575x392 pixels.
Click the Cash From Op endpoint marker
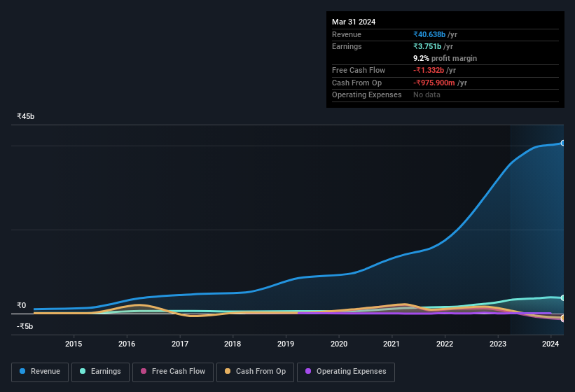[x=562, y=318]
